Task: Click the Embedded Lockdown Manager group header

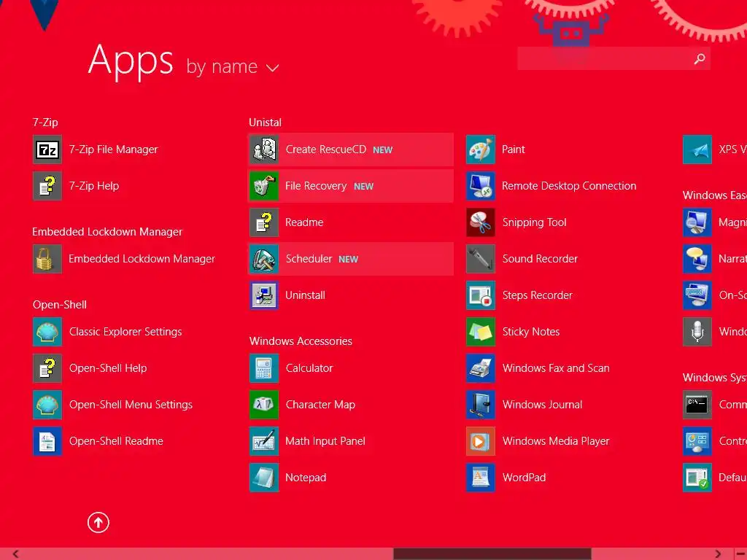Action: pos(107,232)
